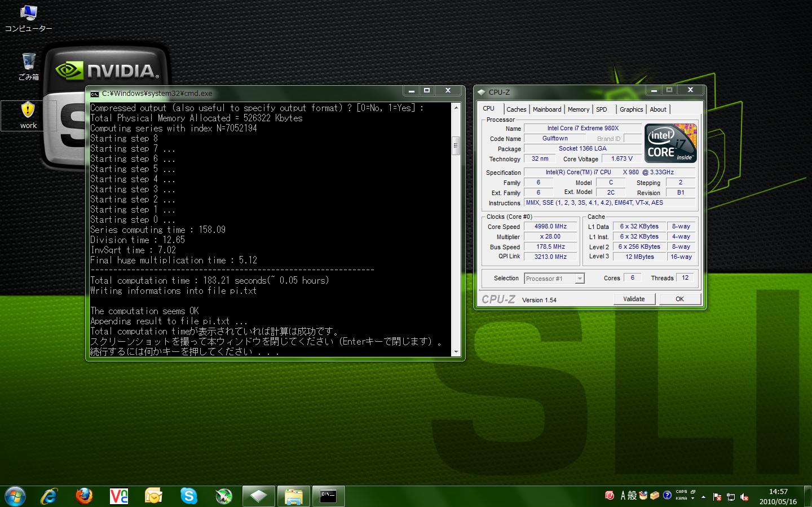
Task: Open the IME language bar options arrow
Action: tap(692, 499)
